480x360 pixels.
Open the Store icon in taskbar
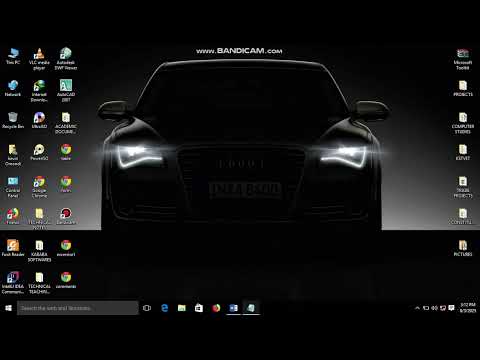coord(199,308)
